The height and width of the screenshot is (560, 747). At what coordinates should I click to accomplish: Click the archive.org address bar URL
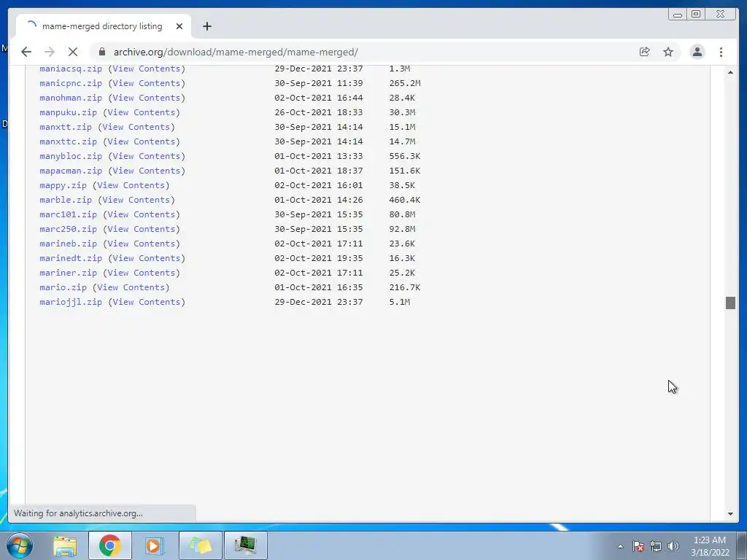(236, 52)
